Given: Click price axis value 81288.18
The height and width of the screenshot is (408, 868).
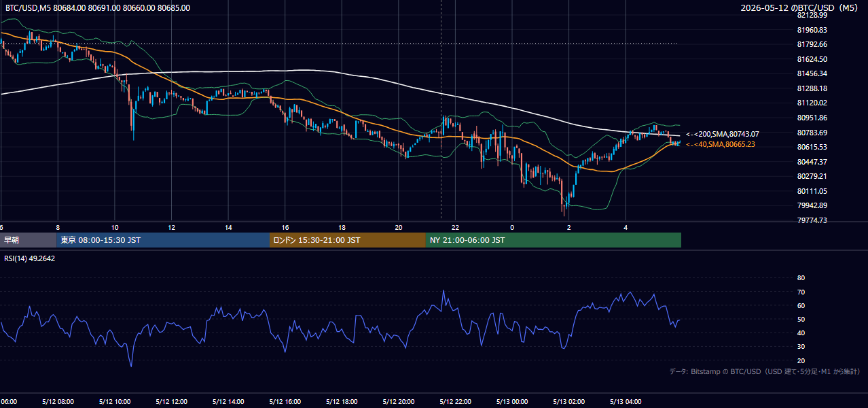Looking at the screenshot, I should (812, 88).
